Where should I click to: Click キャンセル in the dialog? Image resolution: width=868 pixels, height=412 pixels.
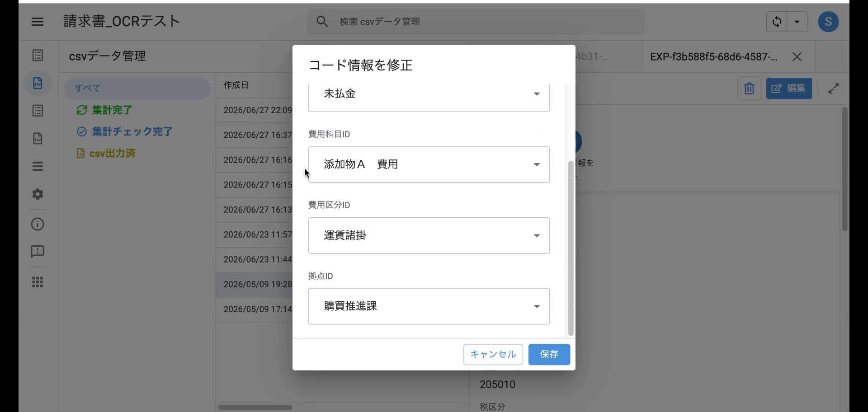[x=493, y=355]
